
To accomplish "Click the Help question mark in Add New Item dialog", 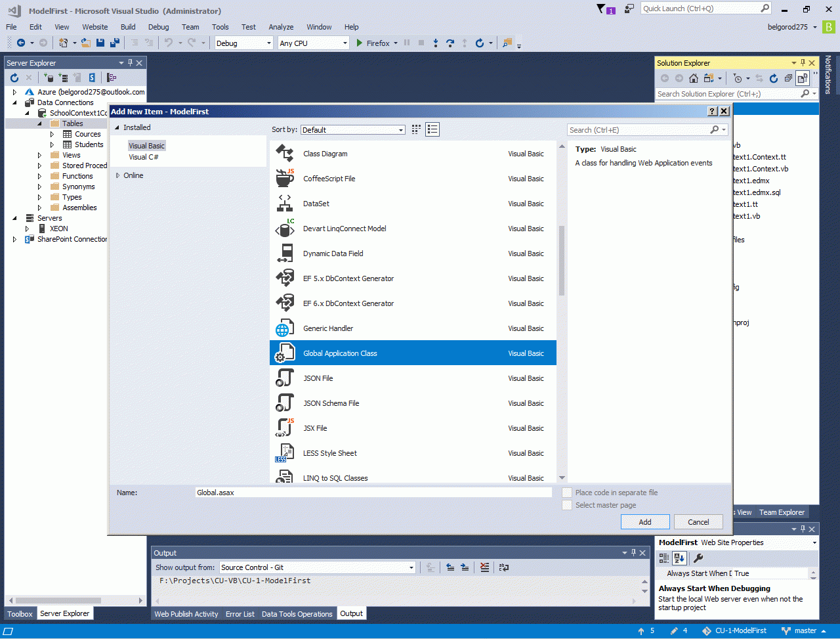I will pyautogui.click(x=713, y=111).
